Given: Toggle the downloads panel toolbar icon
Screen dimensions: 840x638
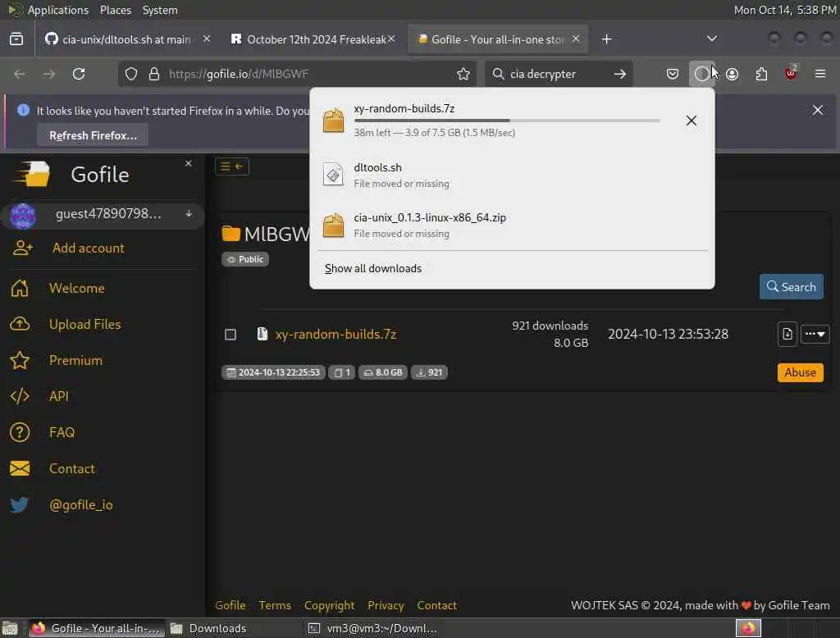Looking at the screenshot, I should coord(701,74).
